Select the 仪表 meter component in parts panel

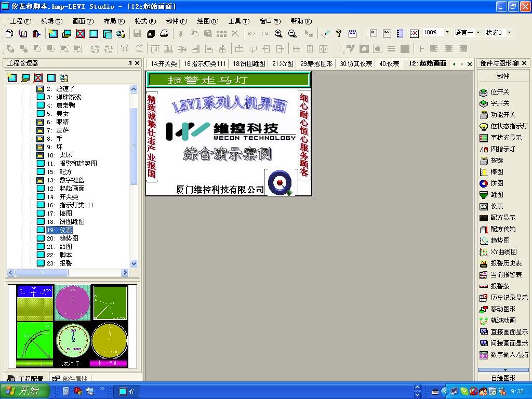coord(491,206)
